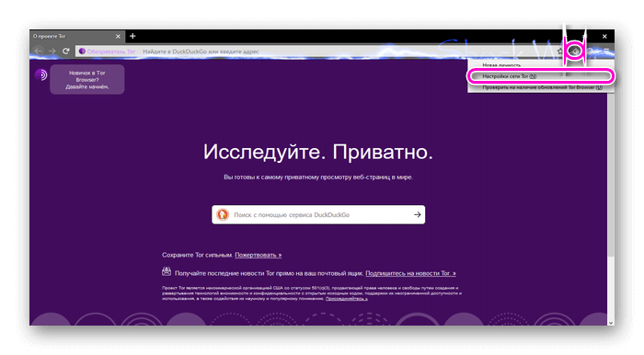Screen dimensions: 644x355
Task: Follow the 'Пожертвовать' donate link
Action: pyautogui.click(x=258, y=255)
